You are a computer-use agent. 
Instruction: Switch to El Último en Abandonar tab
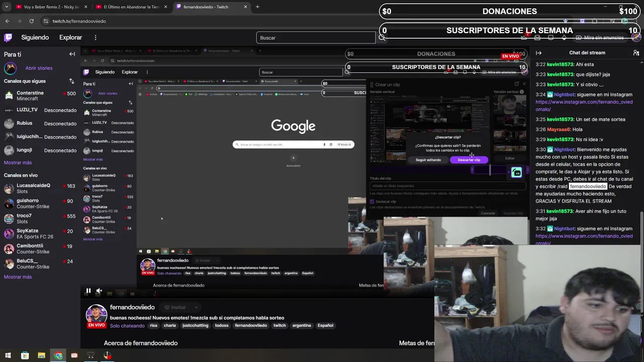point(131,7)
